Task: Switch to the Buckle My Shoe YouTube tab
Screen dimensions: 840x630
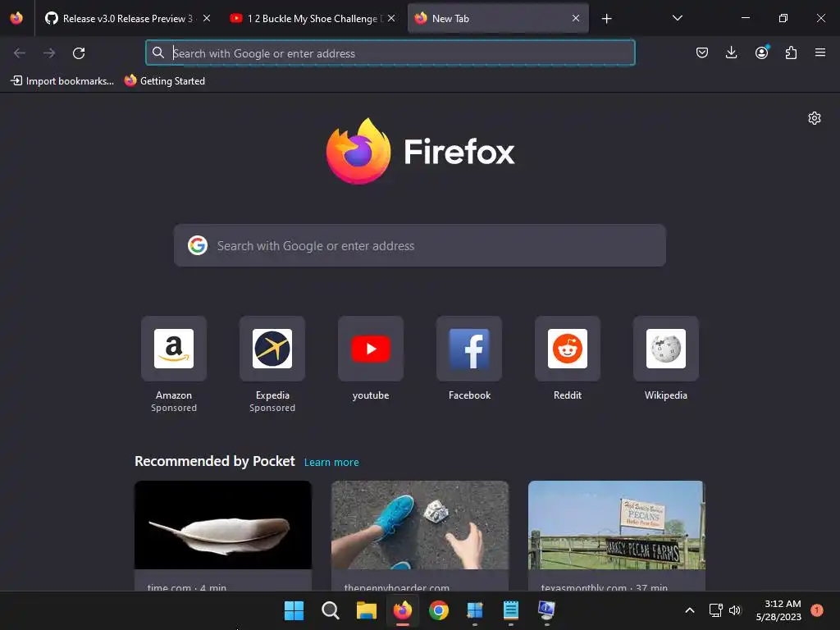Action: [305, 19]
